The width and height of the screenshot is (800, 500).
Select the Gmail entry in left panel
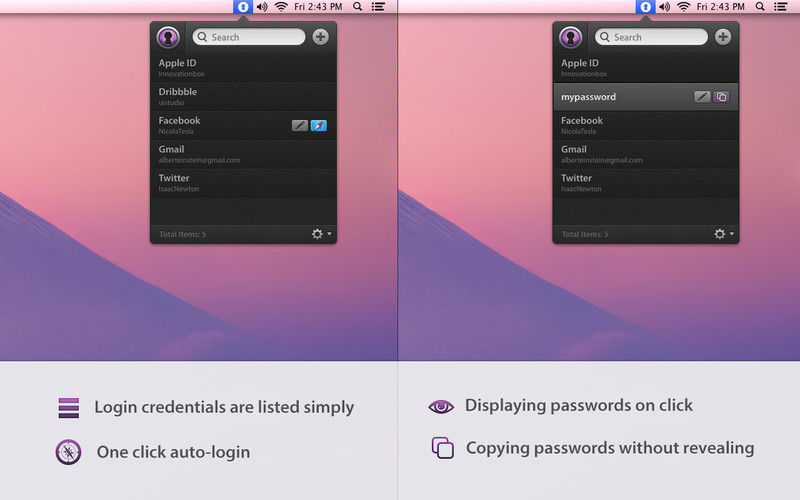pyautogui.click(x=243, y=154)
